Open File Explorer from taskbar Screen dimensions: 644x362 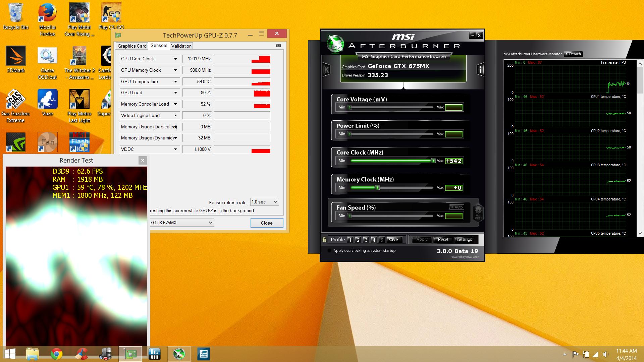click(32, 354)
